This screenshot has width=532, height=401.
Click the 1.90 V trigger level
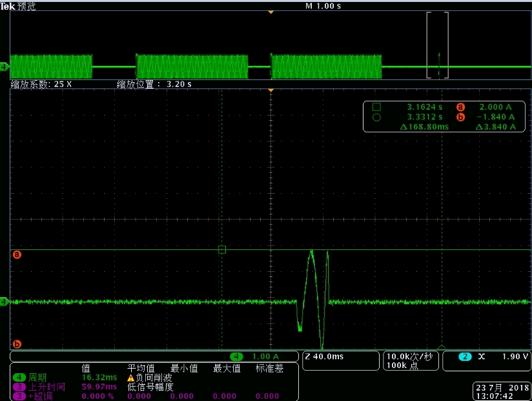tap(515, 356)
